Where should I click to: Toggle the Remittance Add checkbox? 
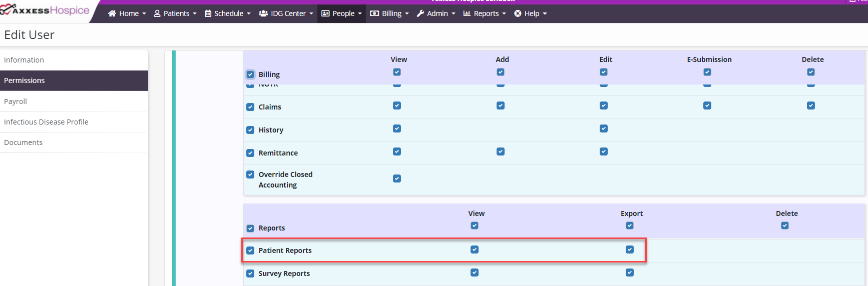pyautogui.click(x=501, y=151)
